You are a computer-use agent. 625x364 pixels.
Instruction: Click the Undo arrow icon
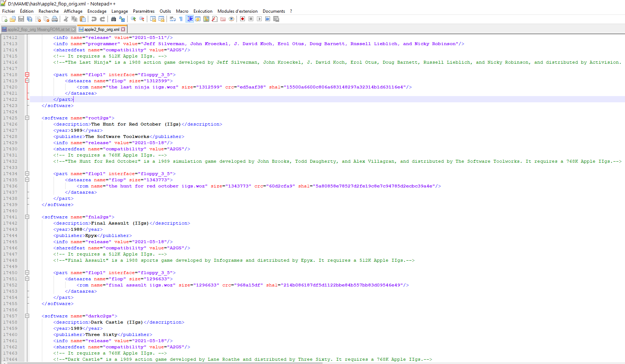94,19
